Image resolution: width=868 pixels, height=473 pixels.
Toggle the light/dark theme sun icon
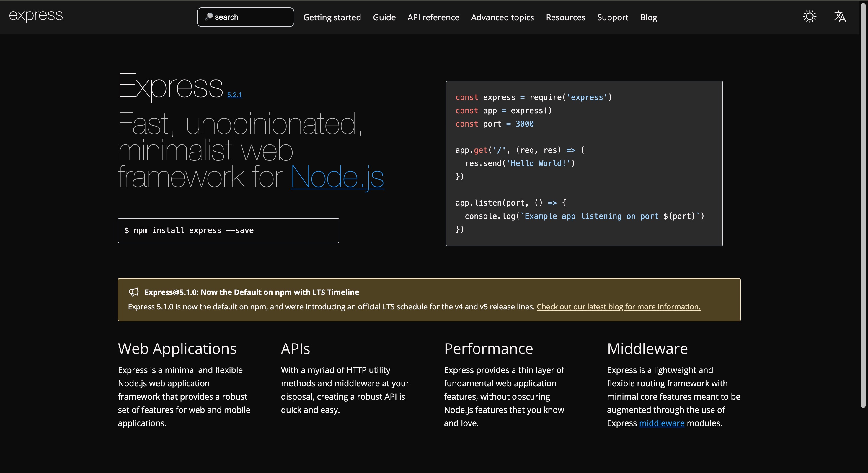point(809,17)
